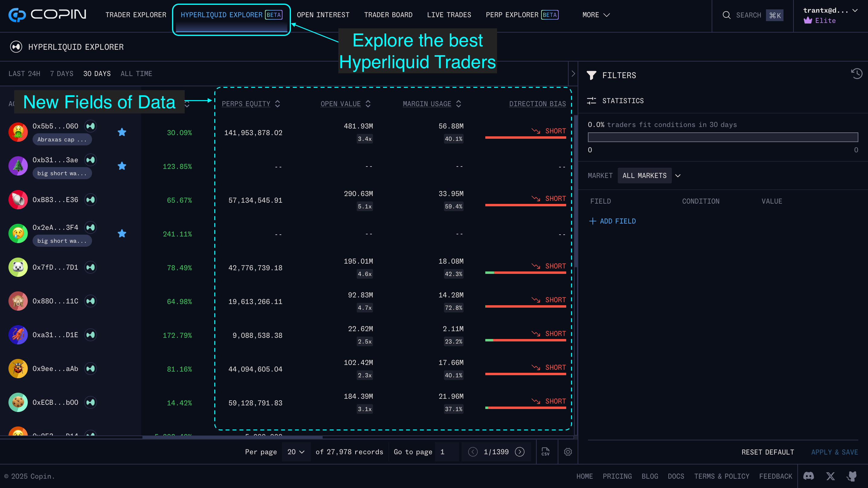
Task: Download records as CSV file
Action: (x=545, y=452)
